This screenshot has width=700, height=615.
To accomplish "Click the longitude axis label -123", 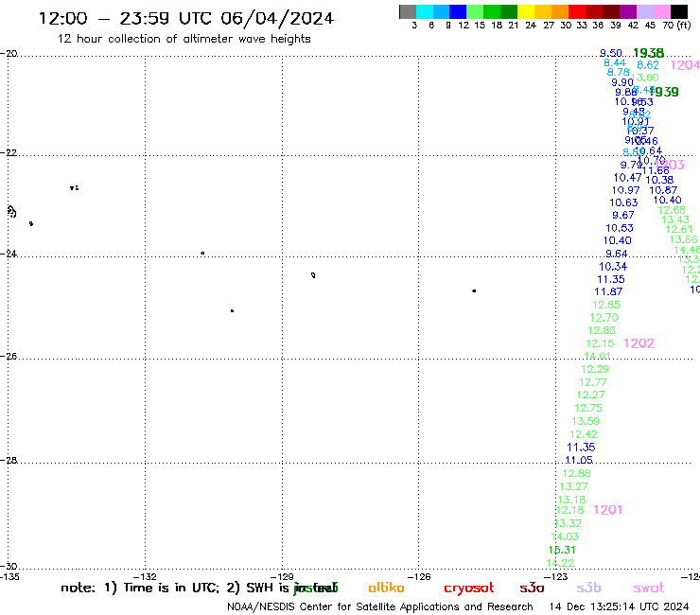I will click(556, 576).
